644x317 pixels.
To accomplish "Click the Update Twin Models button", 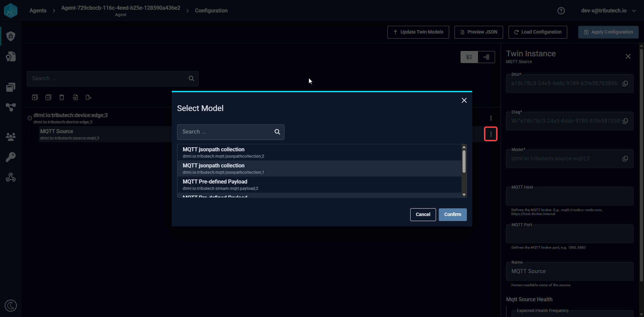I will click(418, 32).
